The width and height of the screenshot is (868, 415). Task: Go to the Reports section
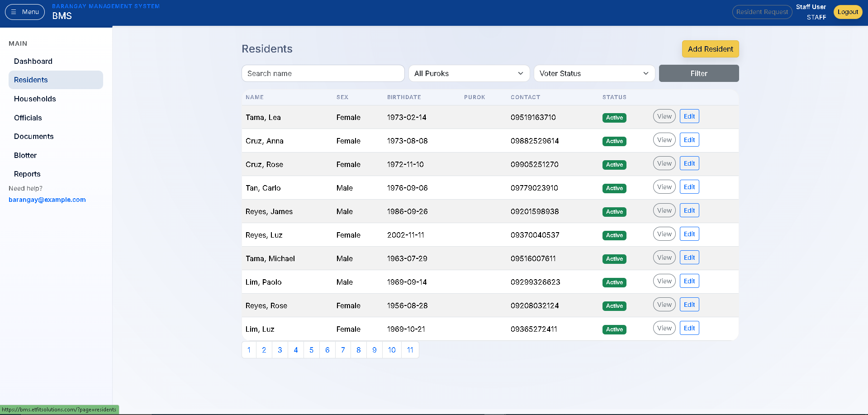pos(27,174)
